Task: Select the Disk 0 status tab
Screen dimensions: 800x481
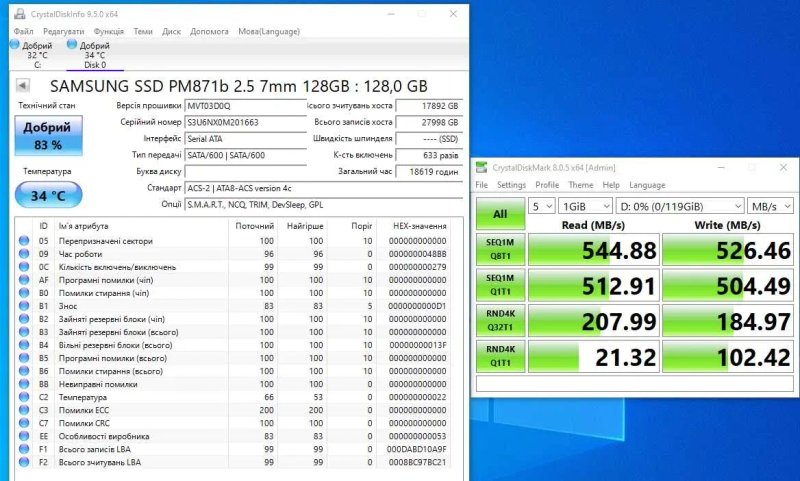Action: click(95, 55)
